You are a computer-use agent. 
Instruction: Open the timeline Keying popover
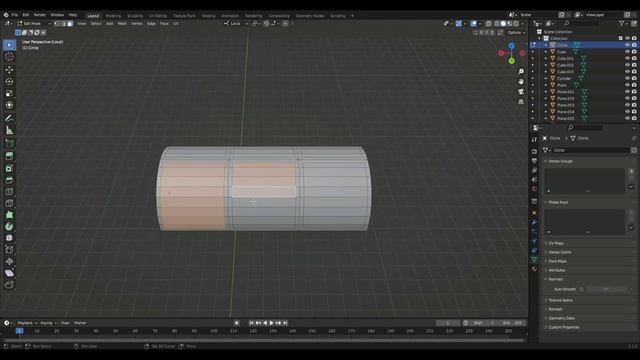48,323
